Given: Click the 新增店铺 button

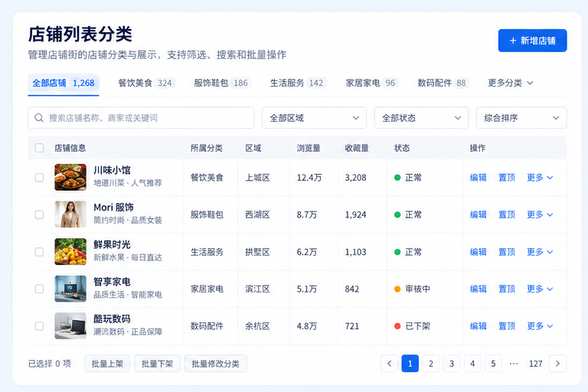Looking at the screenshot, I should (x=532, y=41).
